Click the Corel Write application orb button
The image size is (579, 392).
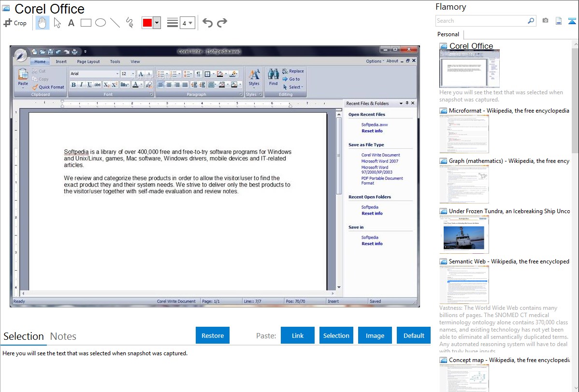coord(21,56)
